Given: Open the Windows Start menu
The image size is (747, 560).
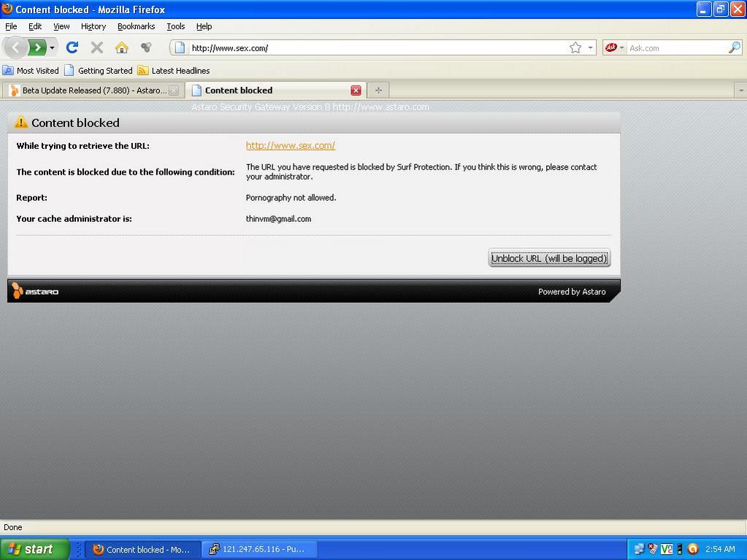Looking at the screenshot, I should pos(34,549).
